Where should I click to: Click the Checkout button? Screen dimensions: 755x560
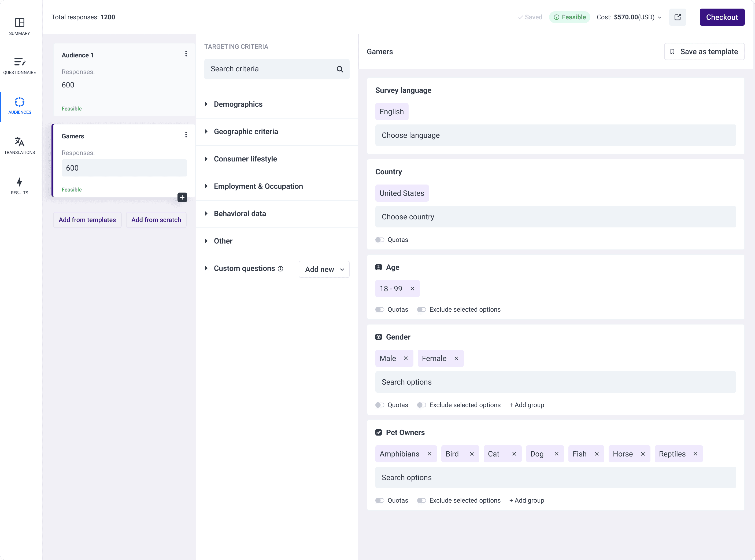pos(722,17)
